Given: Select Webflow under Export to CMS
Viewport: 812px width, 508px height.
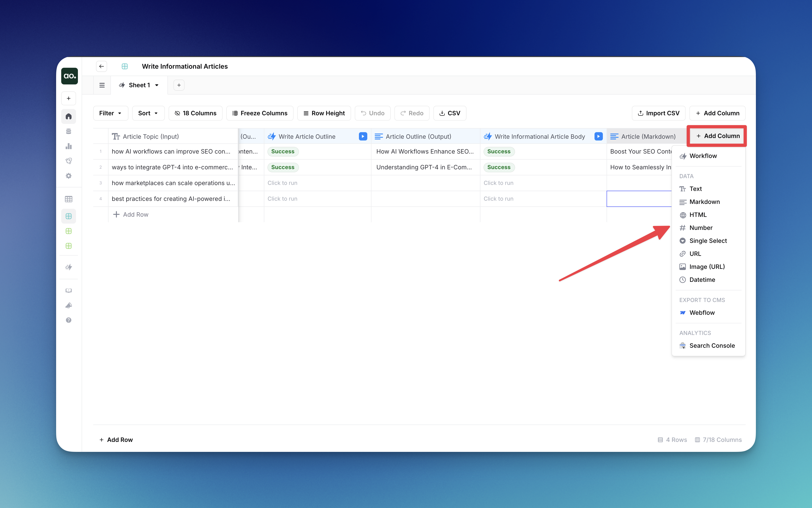Looking at the screenshot, I should [x=702, y=312].
